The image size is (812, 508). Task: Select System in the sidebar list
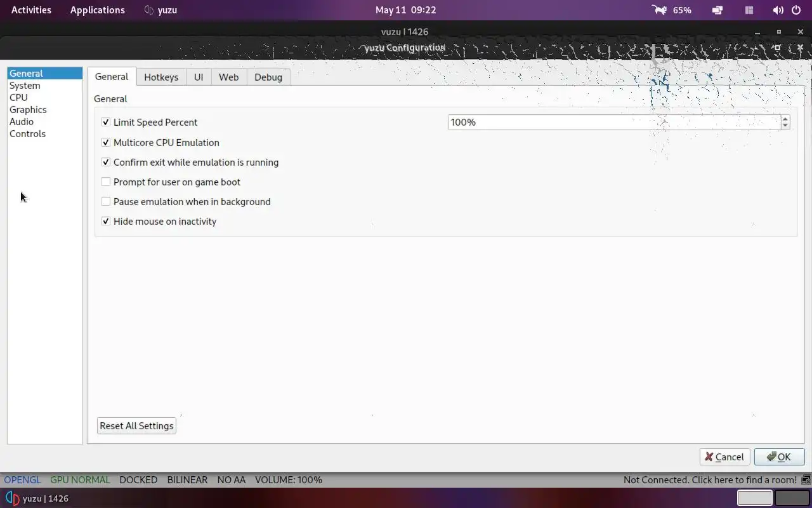coord(45,85)
